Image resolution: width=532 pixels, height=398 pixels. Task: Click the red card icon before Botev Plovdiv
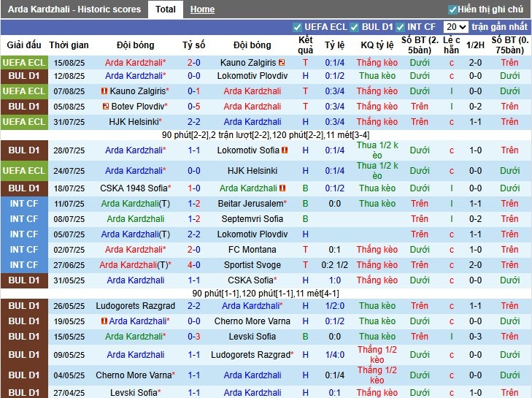coord(104,107)
